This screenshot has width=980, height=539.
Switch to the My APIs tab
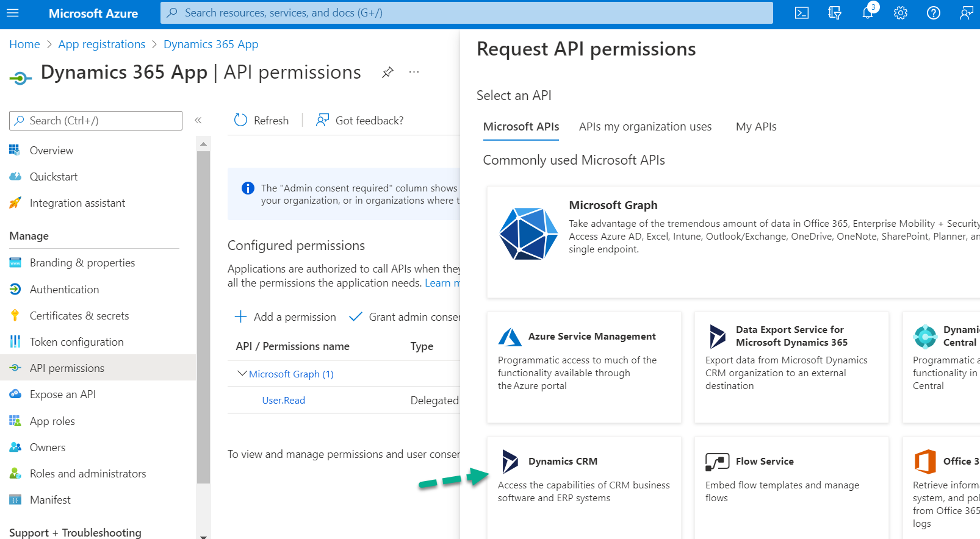point(756,127)
